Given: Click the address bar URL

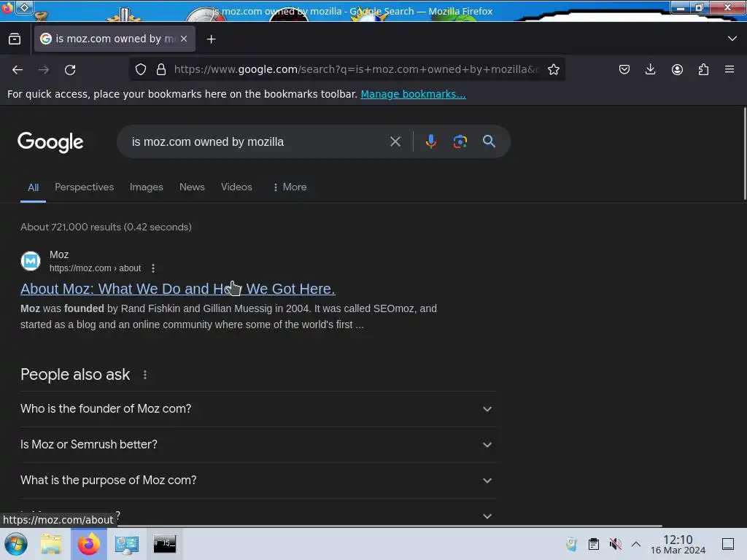Looking at the screenshot, I should point(356,69).
